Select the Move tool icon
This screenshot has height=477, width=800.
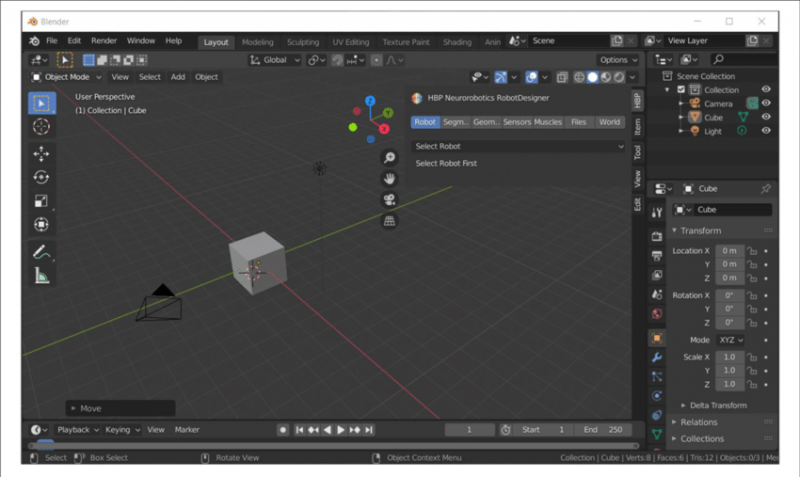click(x=41, y=154)
